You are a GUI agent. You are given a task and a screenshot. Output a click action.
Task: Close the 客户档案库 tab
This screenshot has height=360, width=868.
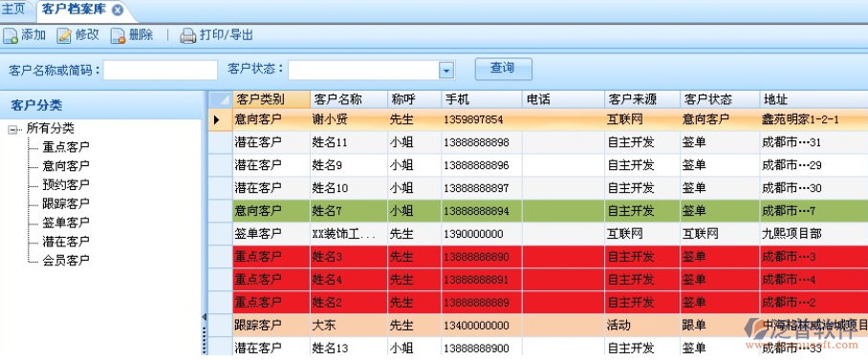117,11
